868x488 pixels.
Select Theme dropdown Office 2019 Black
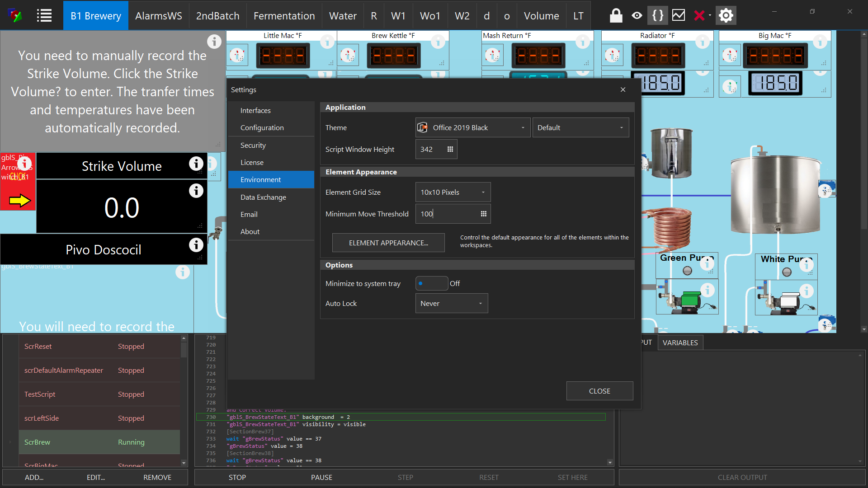point(471,127)
